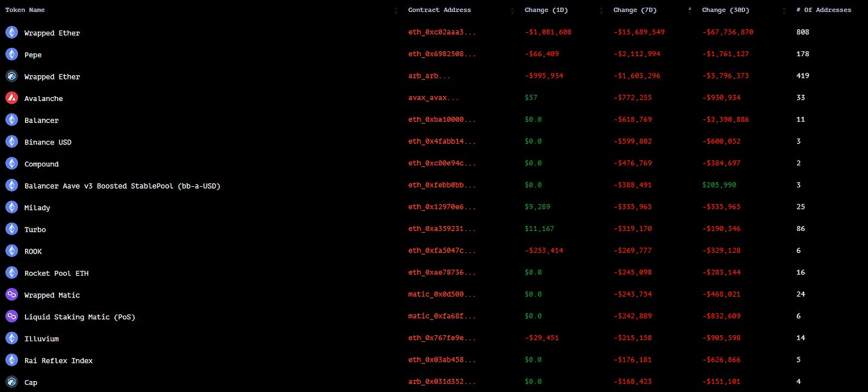Screen dimensions: 868x392
Task: Open contract address eth_0xba10000...
Action: [442, 120]
